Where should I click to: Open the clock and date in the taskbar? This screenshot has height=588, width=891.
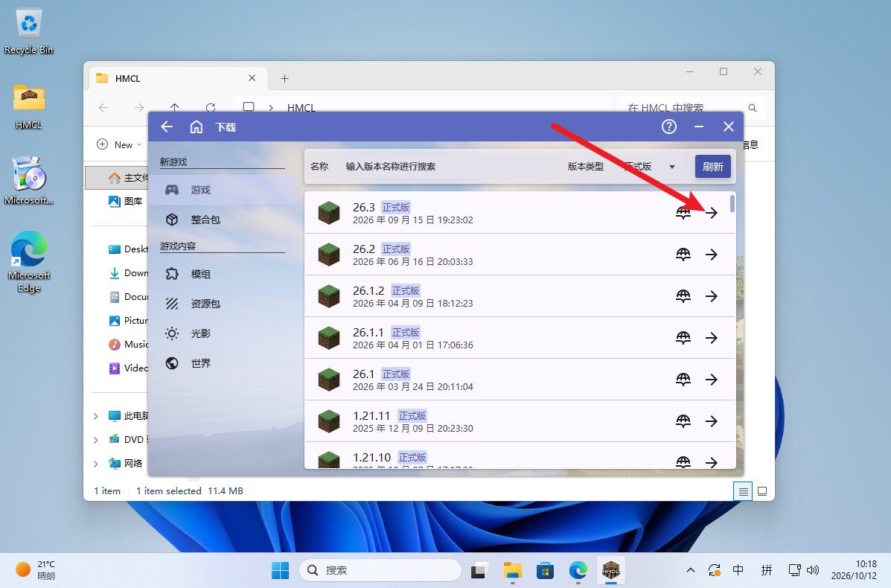854,570
